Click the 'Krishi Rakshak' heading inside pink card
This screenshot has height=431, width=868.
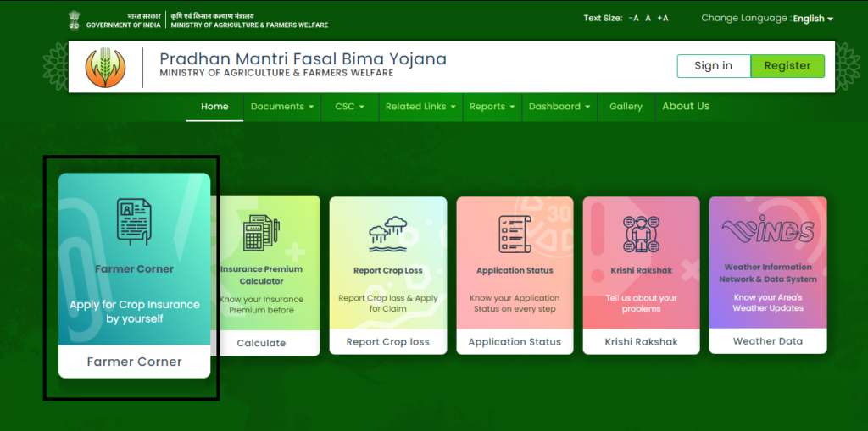click(x=641, y=271)
